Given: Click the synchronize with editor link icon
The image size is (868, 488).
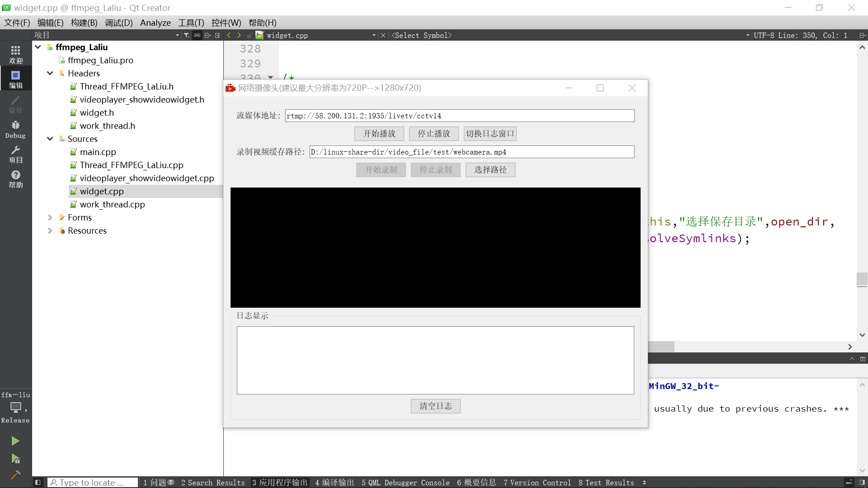Looking at the screenshot, I should [197, 35].
